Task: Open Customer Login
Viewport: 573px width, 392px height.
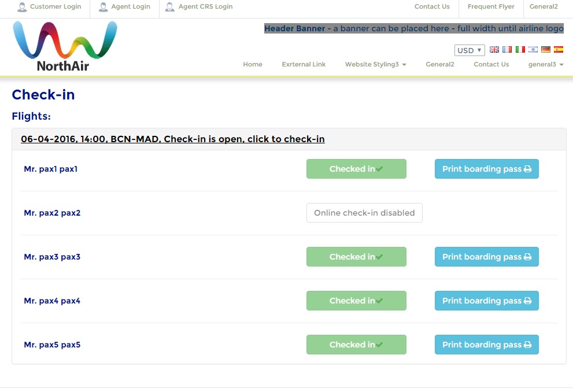Action: (50, 6)
